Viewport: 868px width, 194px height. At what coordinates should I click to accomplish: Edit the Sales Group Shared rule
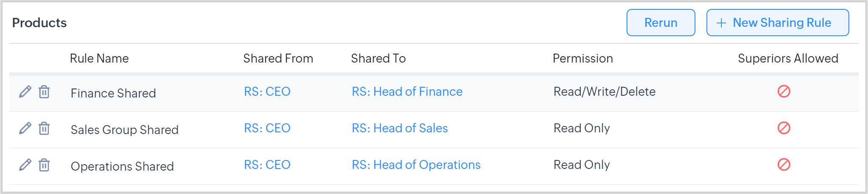pyautogui.click(x=25, y=128)
